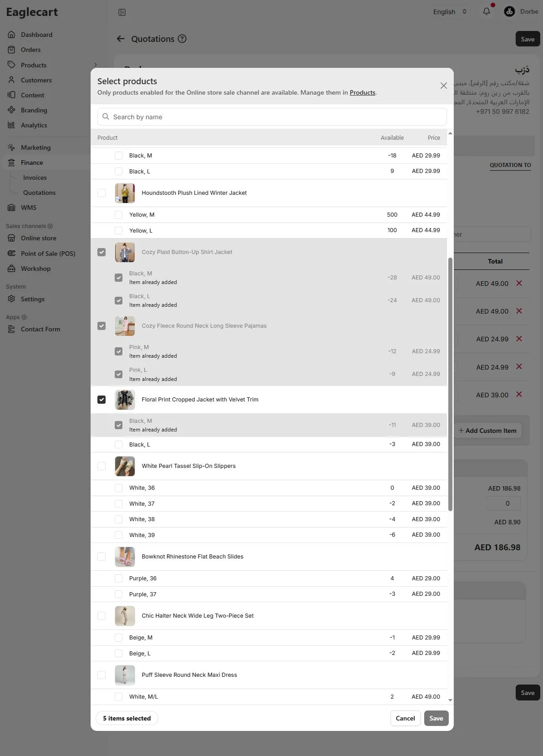The height and width of the screenshot is (756, 543).
Task: Click the discount input showing 0
Action: (503, 503)
